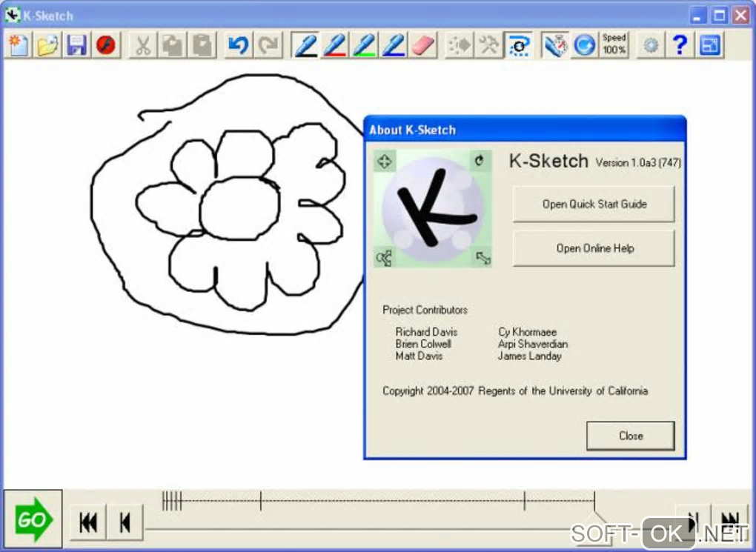Viewport: 756px width, 552px height.
Task: Select the black pen tool
Action: [305, 46]
